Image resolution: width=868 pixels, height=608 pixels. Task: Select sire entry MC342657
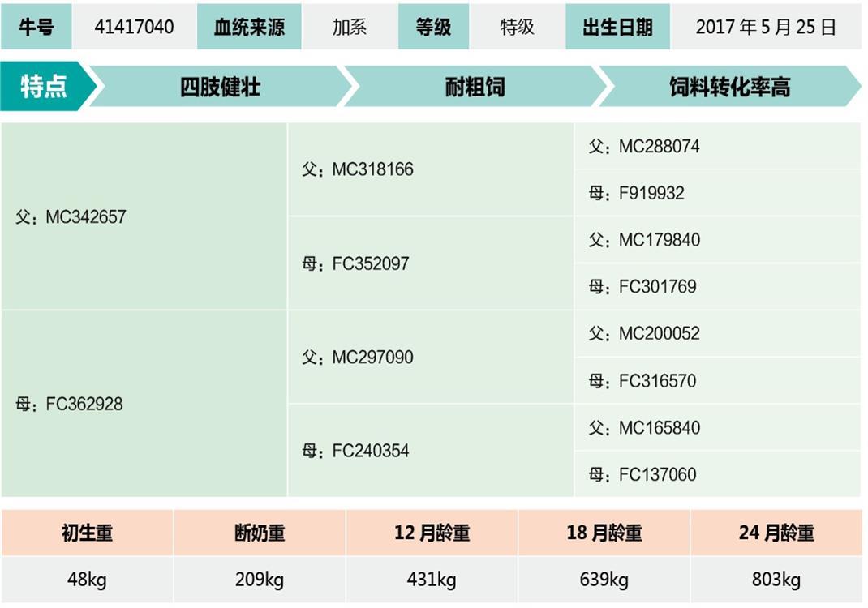pos(71,217)
